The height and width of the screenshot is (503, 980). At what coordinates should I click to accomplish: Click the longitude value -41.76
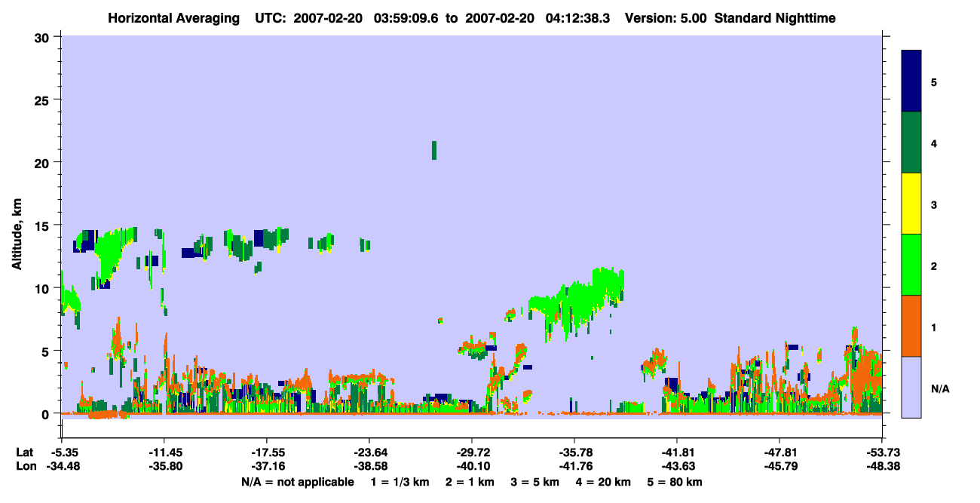point(574,467)
